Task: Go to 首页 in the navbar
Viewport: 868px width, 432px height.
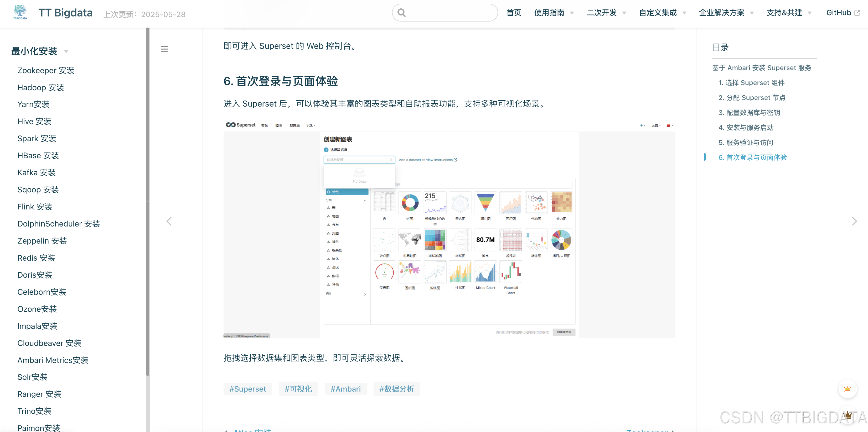Action: point(514,13)
